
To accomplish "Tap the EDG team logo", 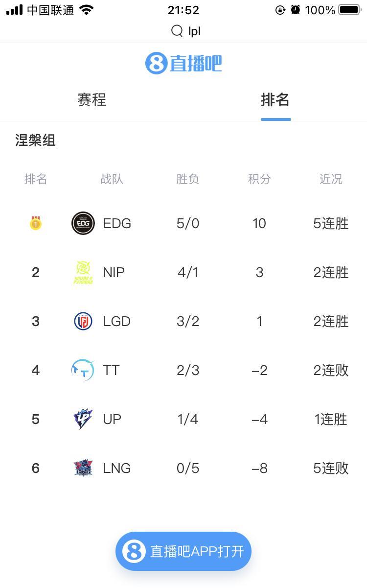I will tap(83, 223).
